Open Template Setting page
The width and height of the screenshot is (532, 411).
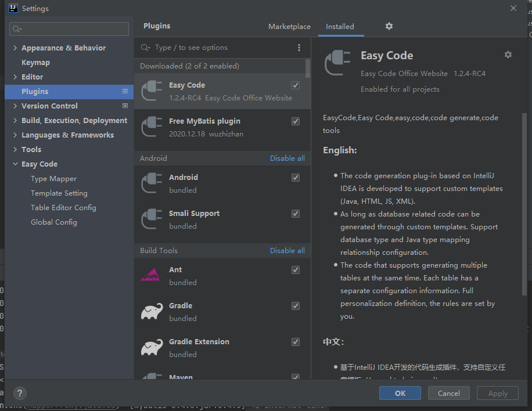click(59, 193)
